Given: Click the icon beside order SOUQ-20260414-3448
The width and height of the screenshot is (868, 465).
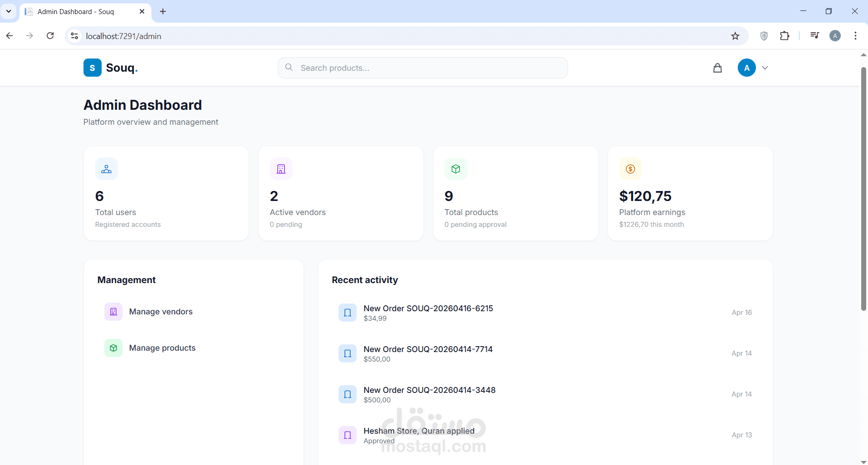Looking at the screenshot, I should [348, 394].
